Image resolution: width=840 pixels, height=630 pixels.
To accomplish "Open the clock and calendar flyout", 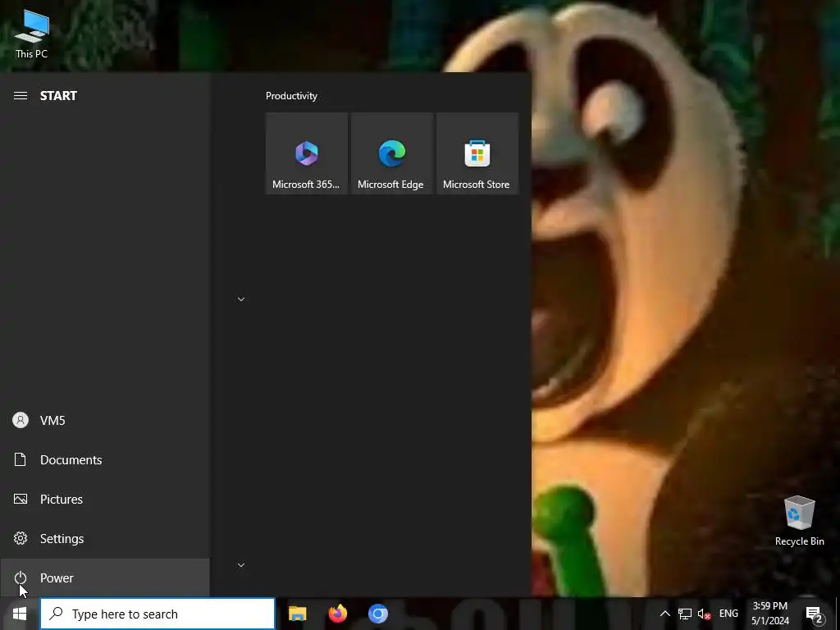I will pos(769,614).
